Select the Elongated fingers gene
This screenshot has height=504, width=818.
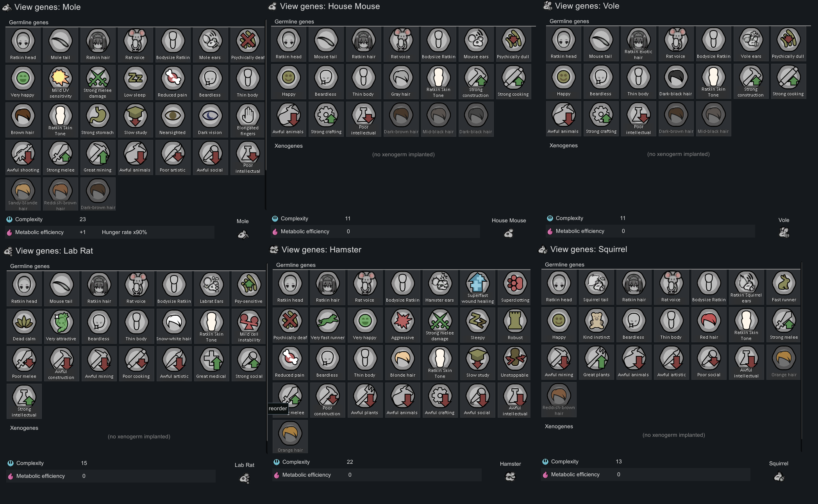click(x=248, y=116)
